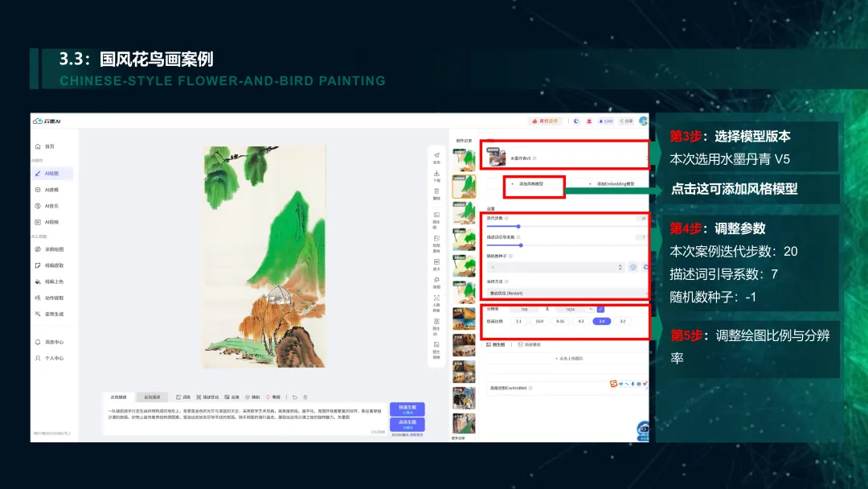
Task: Click the 添加Embedding模型 button
Action: click(612, 183)
